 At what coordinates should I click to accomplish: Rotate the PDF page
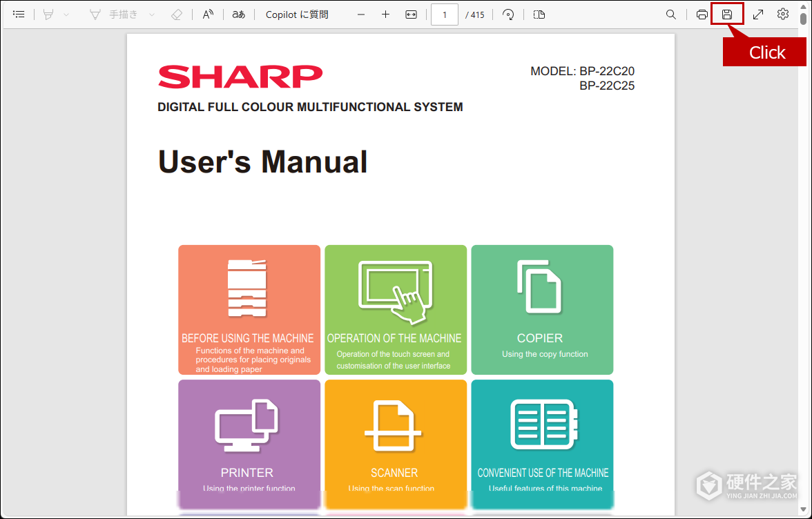pyautogui.click(x=508, y=14)
